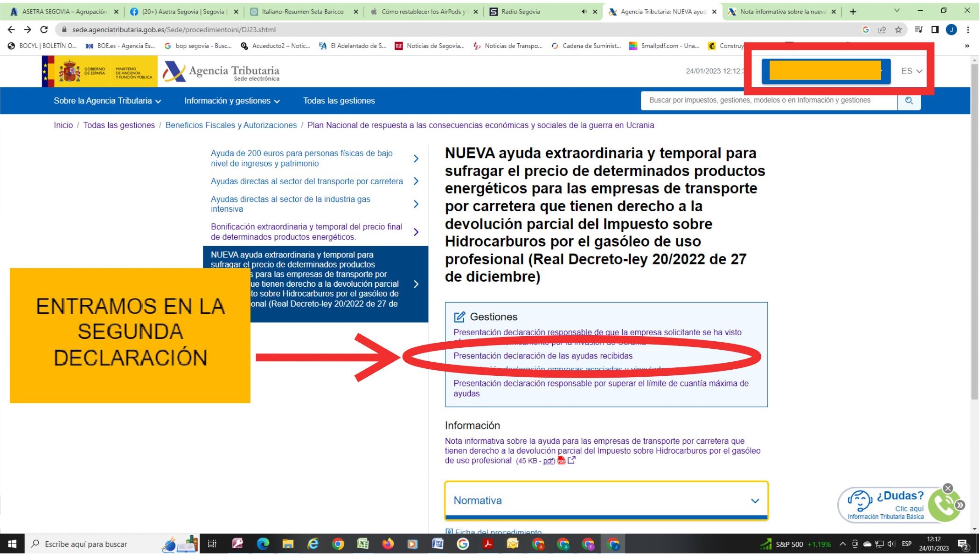
Task: Click the page vertical scrollbar
Action: (x=974, y=233)
